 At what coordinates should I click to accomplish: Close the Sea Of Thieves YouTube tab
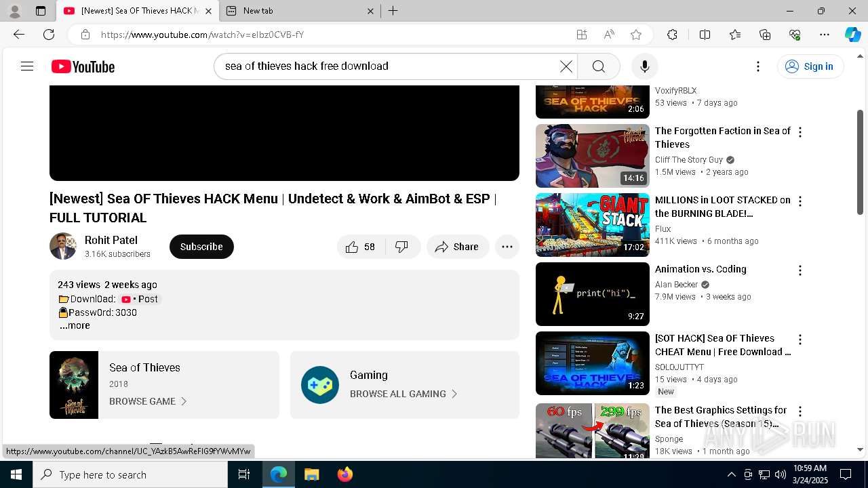tap(208, 11)
